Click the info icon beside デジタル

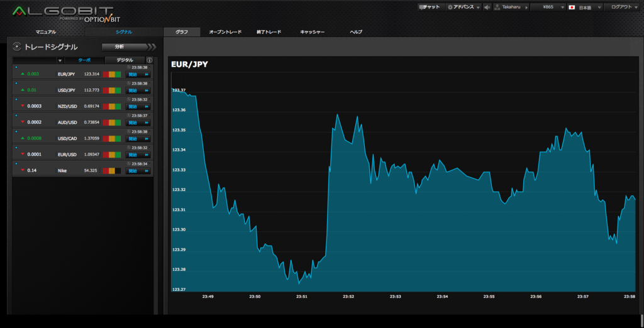(x=150, y=60)
